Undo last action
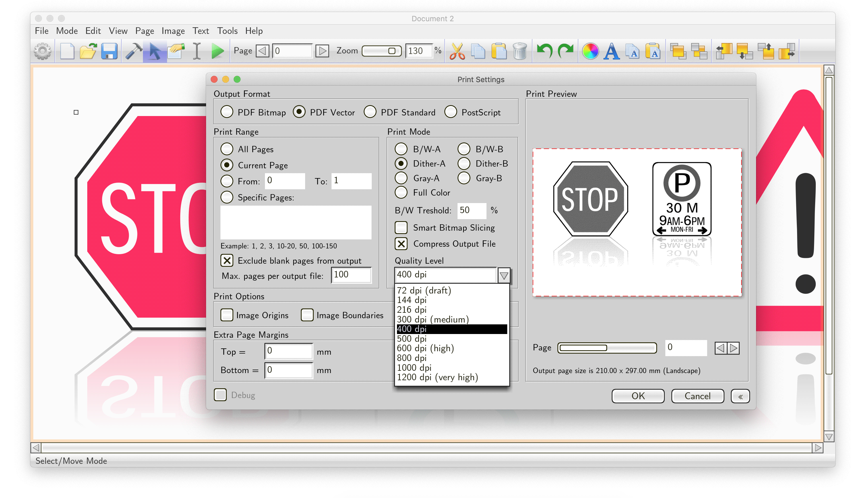Viewport: 868px width, 498px height. coord(545,51)
